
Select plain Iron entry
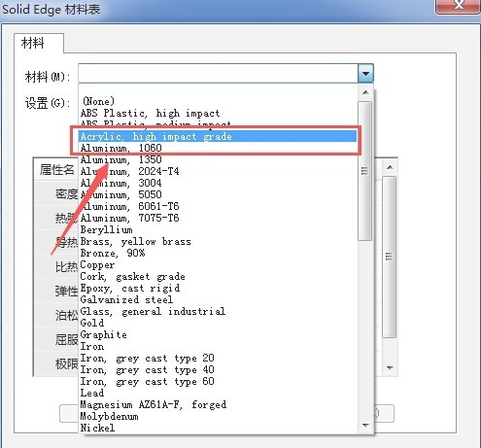point(219,346)
